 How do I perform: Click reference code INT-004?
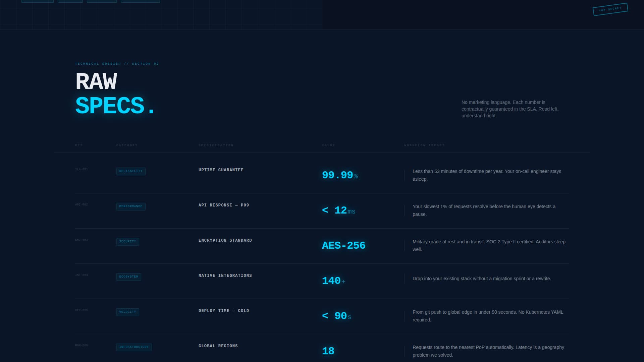tap(82, 275)
